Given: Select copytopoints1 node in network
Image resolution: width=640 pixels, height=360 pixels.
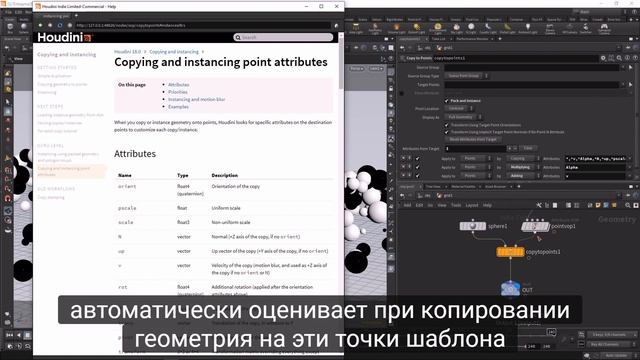Looking at the screenshot, I should 510,252.
